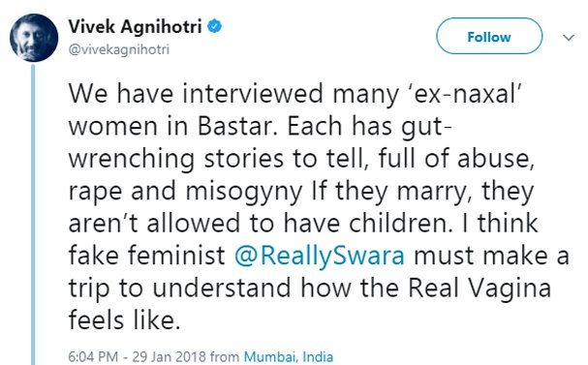Viewport: 588px width, 365px height.
Task: Click the Vivek Agnihotri display name
Action: 135,26
